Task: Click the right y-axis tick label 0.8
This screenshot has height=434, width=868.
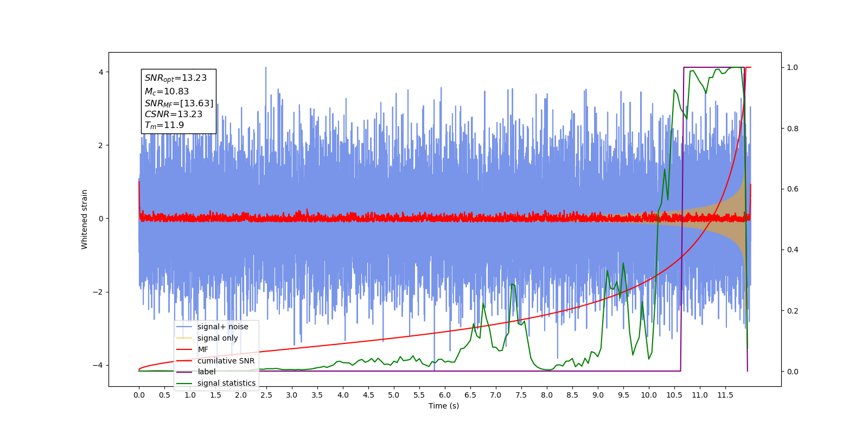Action: tap(793, 129)
